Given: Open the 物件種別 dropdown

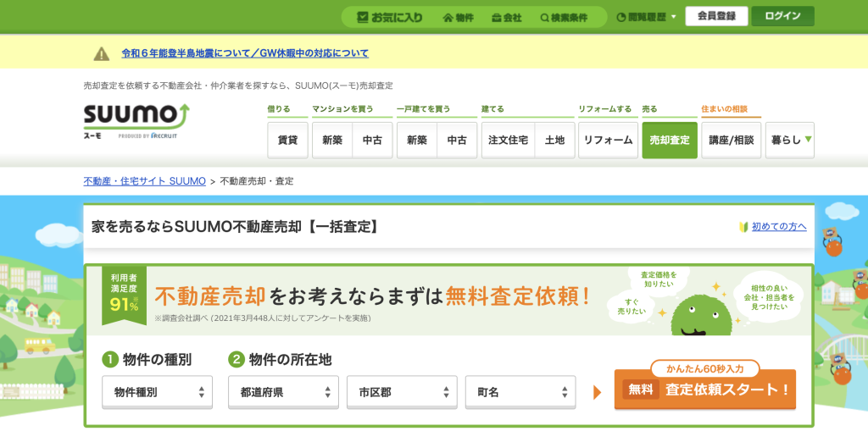Looking at the screenshot, I should click(157, 392).
